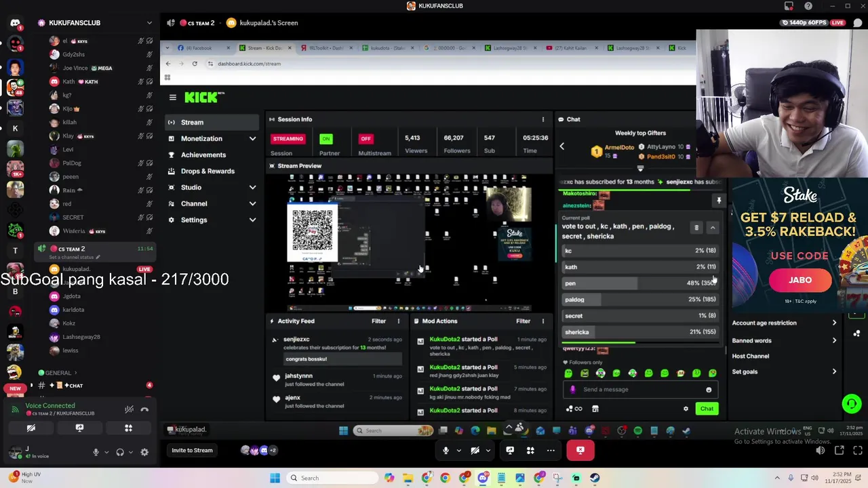Open emoji picker in chat input
The image size is (868, 488).
click(709, 390)
